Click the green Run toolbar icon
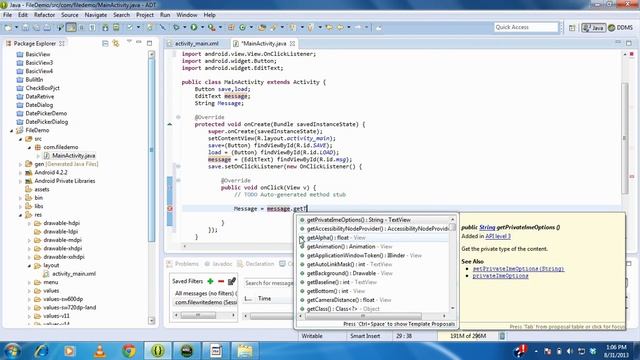Image resolution: width=640 pixels, height=360 pixels. [x=194, y=27]
